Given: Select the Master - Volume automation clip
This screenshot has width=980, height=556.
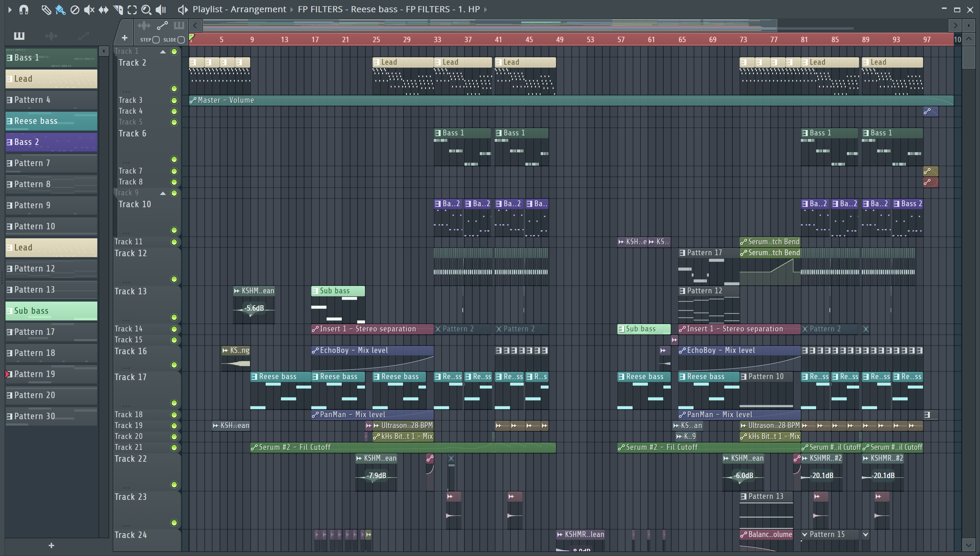Looking at the screenshot, I should tap(571, 100).
